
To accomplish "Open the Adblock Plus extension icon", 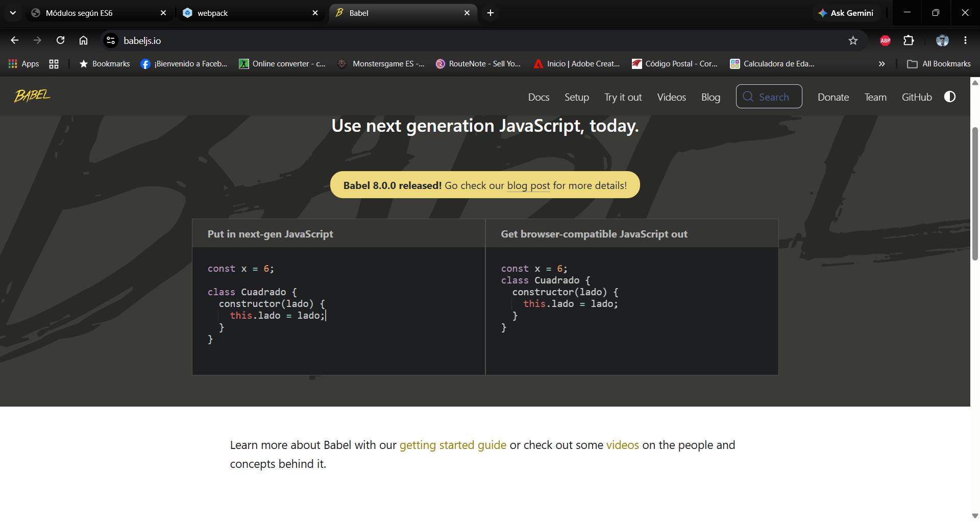I will coord(886,40).
